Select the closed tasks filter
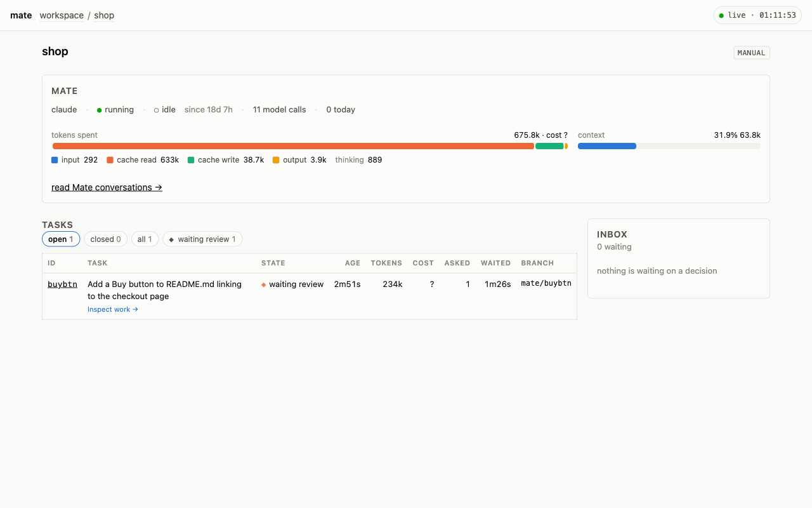 105,239
